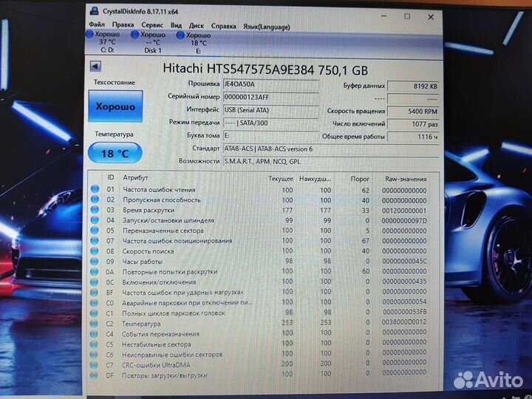
Task: Click status icon for Переназначенные сектора row
Action: (95, 230)
